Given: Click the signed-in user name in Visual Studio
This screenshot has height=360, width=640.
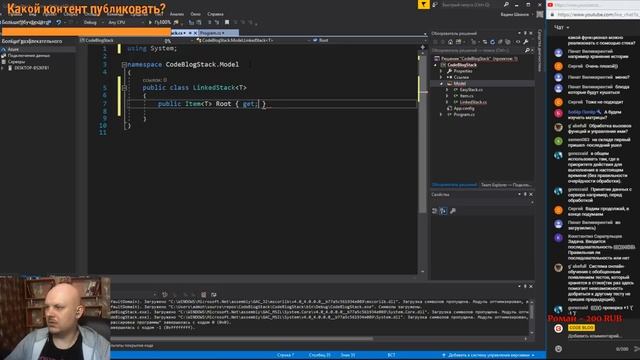Looking at the screenshot, I should point(515,14).
